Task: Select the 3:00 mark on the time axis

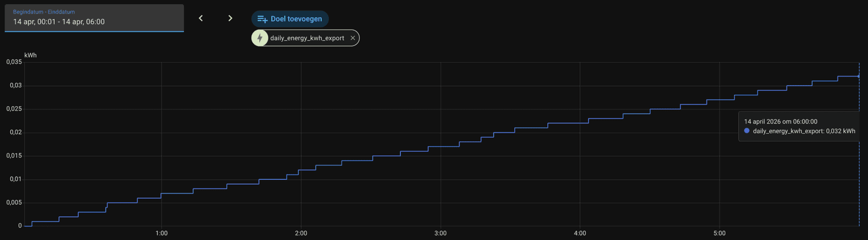Action: 441,233
